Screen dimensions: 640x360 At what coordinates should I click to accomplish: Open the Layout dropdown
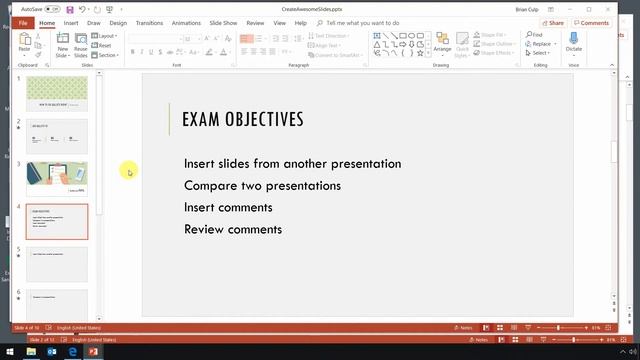[x=104, y=36]
